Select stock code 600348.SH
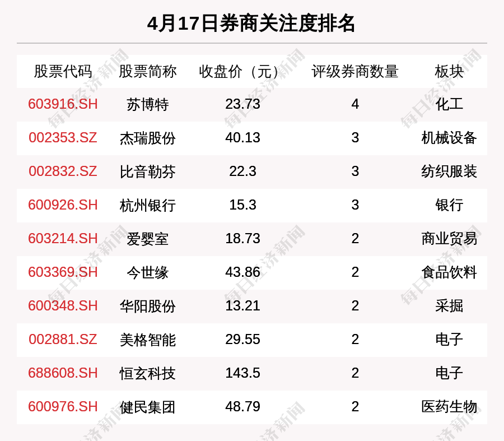The height and width of the screenshot is (441, 504). pyautogui.click(x=63, y=305)
